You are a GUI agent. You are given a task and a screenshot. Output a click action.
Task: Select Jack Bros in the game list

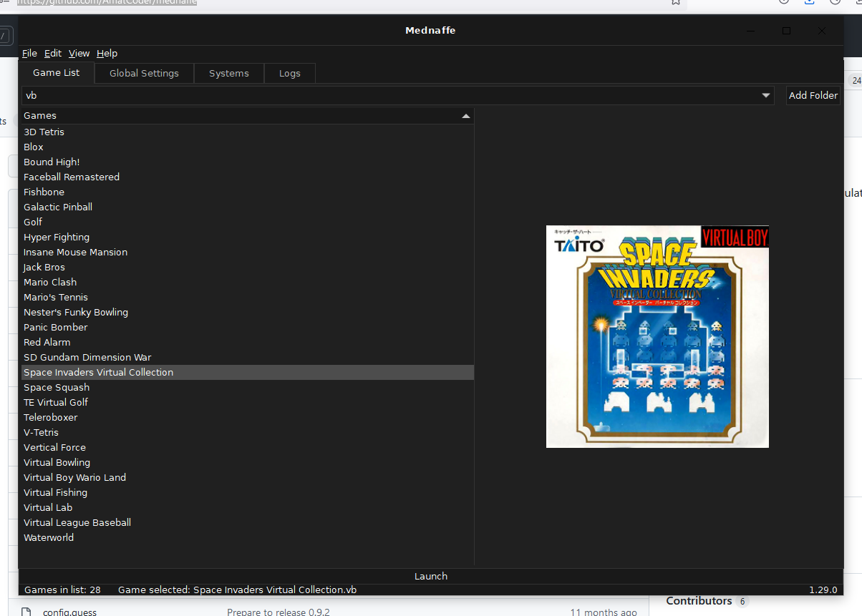(x=247, y=267)
